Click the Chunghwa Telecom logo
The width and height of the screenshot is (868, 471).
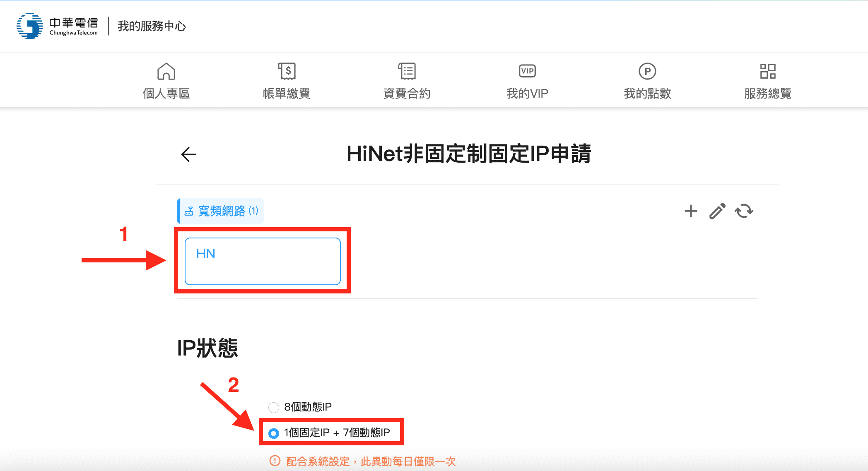click(x=57, y=26)
